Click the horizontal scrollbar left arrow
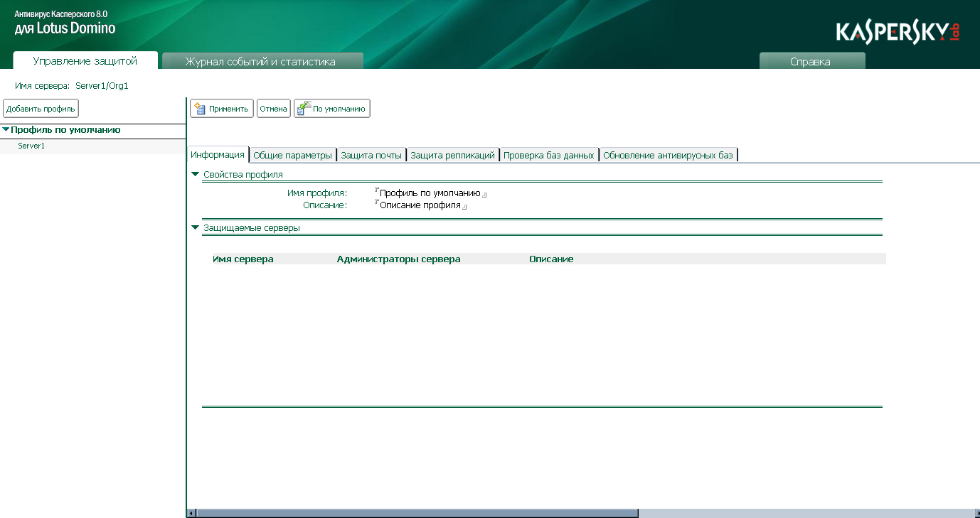Screen dimensions: 980x518 point(191,513)
